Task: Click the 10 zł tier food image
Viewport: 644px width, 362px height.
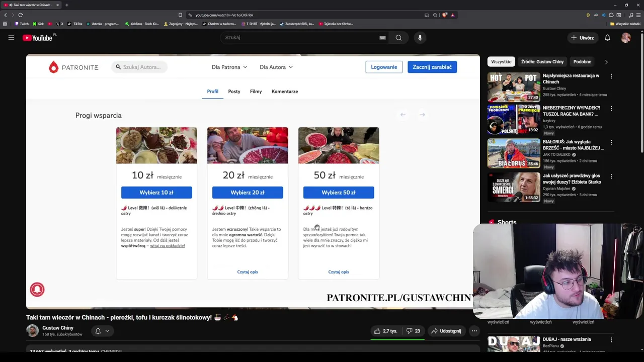Action: [156, 145]
